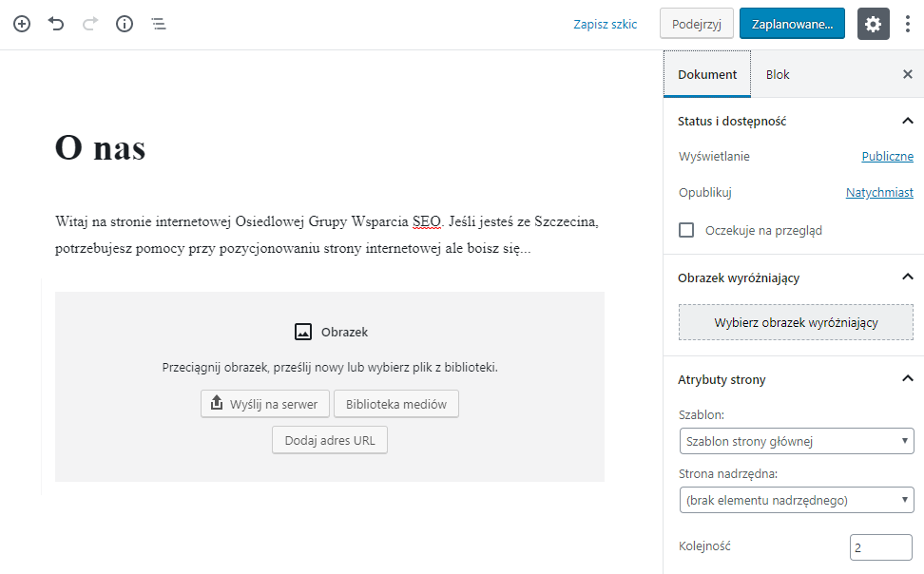Open block navigation list icon
Image resolution: width=924 pixels, height=574 pixels.
159,24
